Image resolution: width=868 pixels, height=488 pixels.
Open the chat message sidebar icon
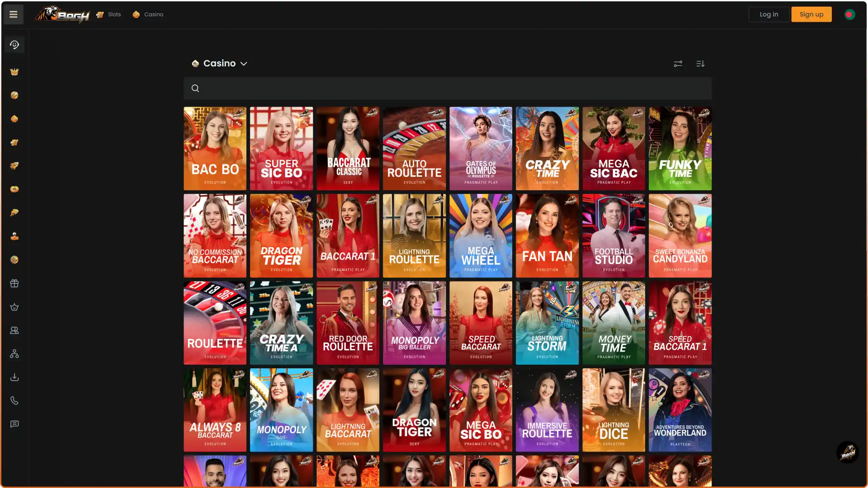(14, 424)
